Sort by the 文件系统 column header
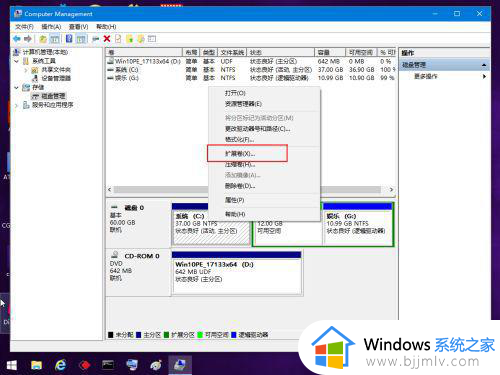Viewport: 500px width, 375px height. click(232, 52)
